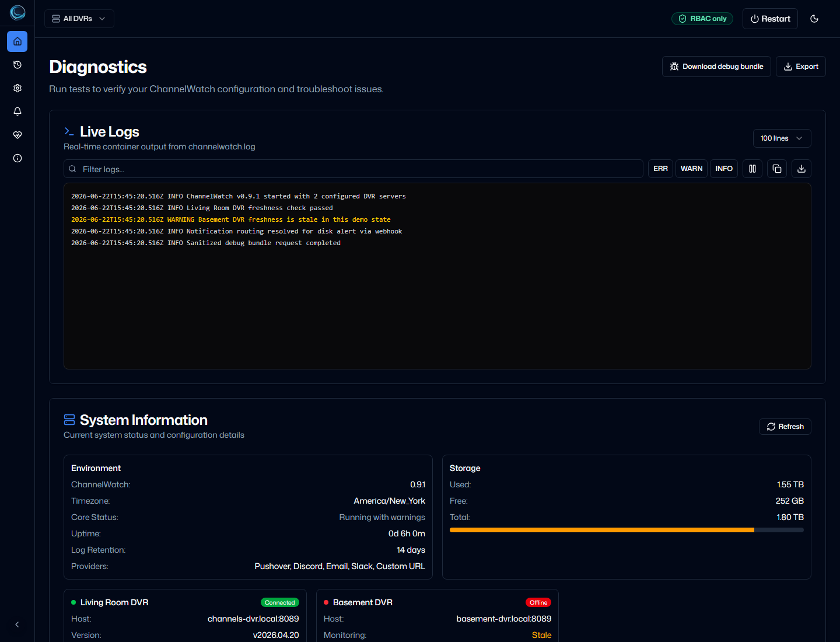Download the debug bundle
The image size is (840, 642).
[x=716, y=67]
